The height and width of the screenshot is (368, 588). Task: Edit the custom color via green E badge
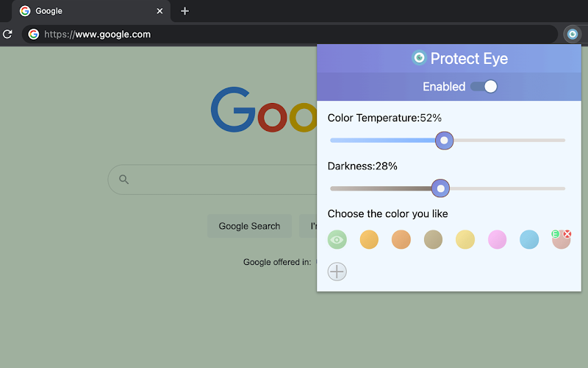[556, 234]
